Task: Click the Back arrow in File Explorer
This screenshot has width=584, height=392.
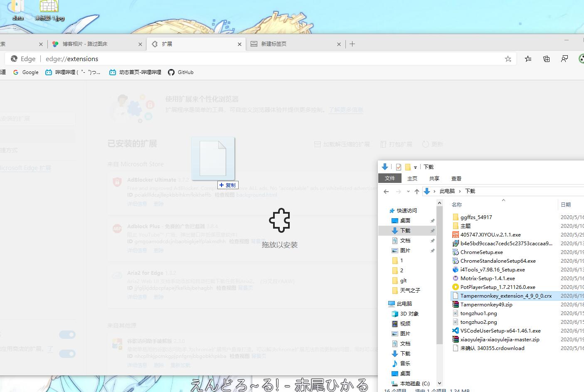Action: point(386,192)
